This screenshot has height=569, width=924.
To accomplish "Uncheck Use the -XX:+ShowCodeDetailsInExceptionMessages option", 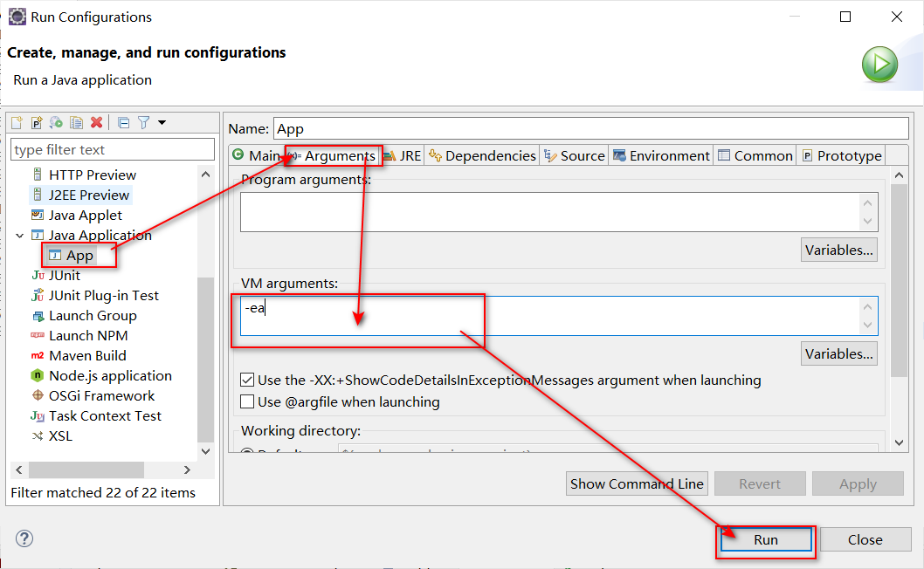I will (247, 379).
